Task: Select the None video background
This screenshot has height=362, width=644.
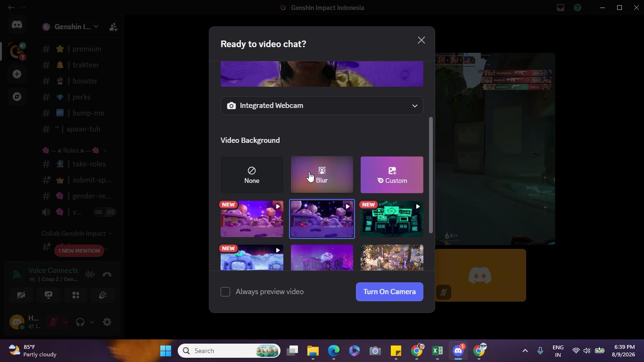Action: point(252,175)
